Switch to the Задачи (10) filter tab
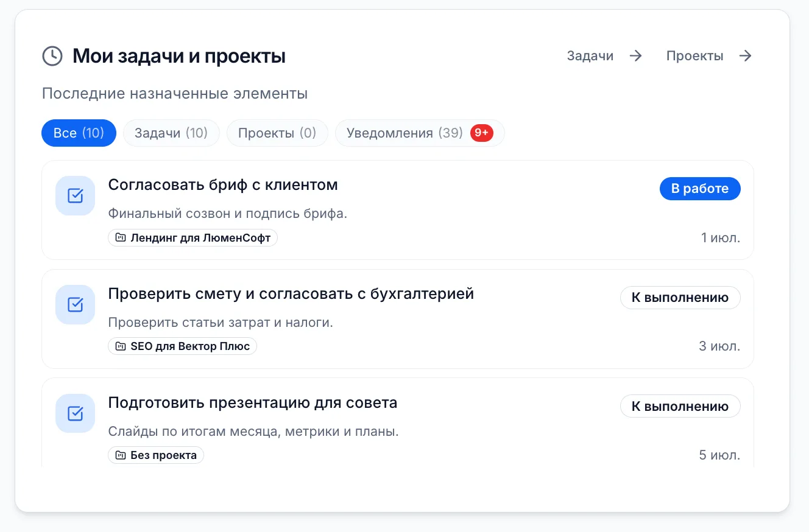This screenshot has height=532, width=809. click(171, 133)
